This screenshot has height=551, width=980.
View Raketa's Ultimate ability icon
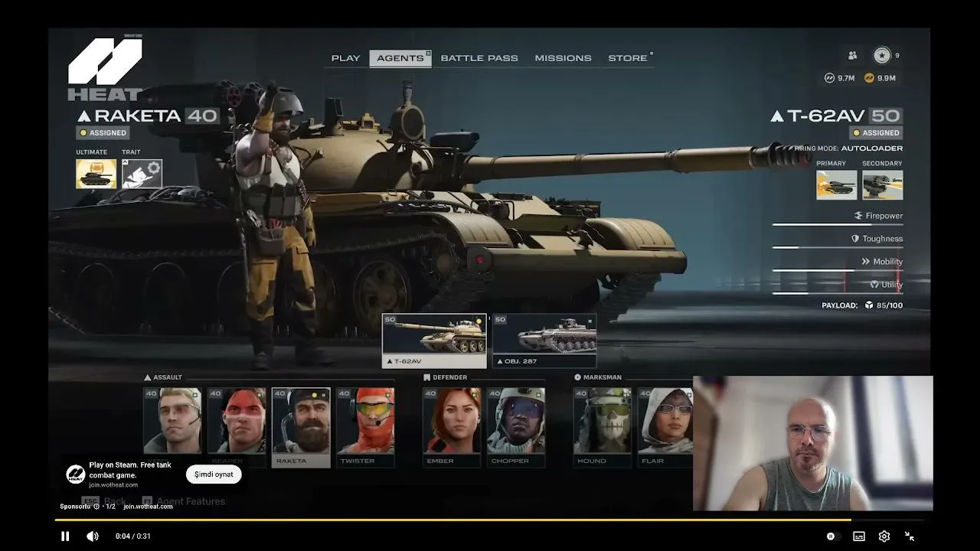tap(96, 174)
